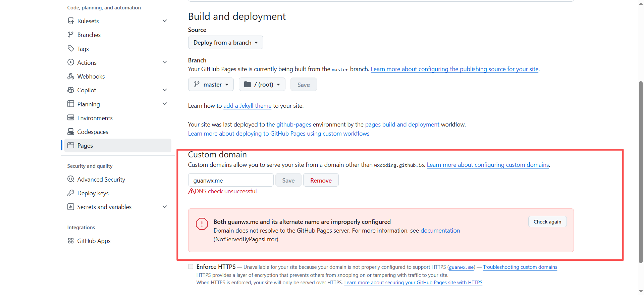Open the documentation link in error banner

coord(440,231)
